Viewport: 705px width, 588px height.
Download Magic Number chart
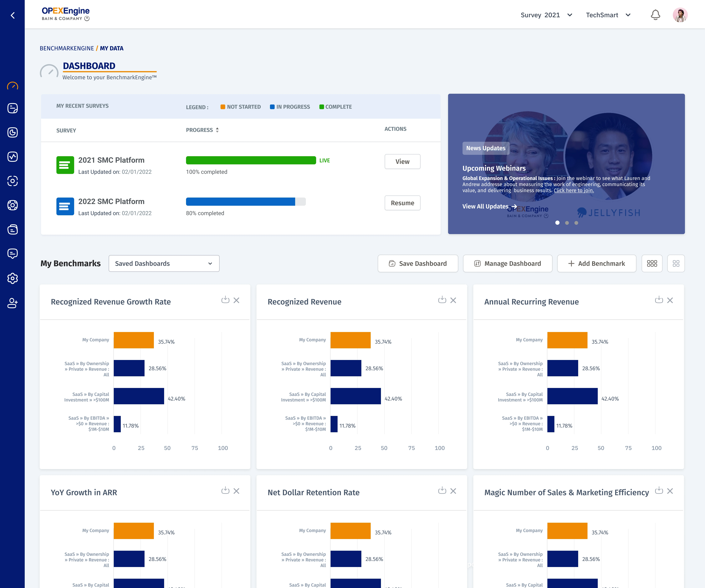(659, 490)
